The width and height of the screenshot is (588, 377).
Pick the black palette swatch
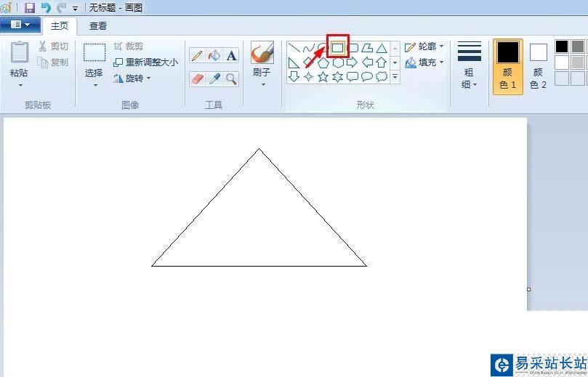[x=562, y=46]
